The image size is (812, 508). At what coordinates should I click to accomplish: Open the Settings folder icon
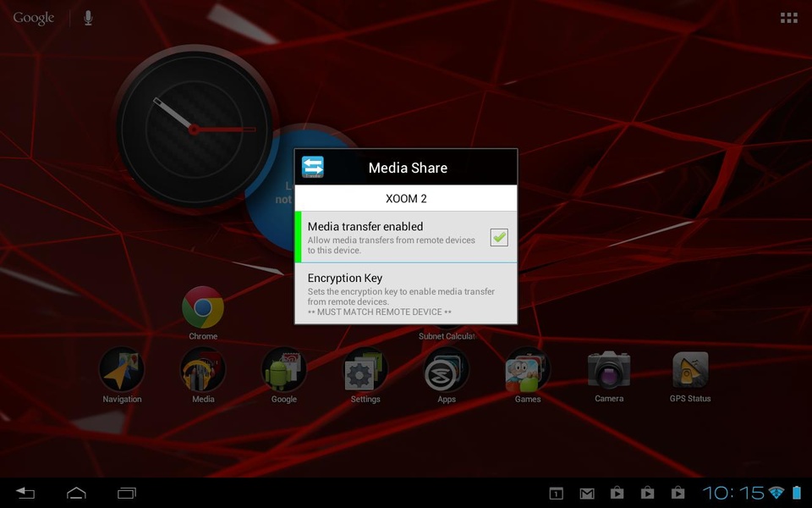365,369
